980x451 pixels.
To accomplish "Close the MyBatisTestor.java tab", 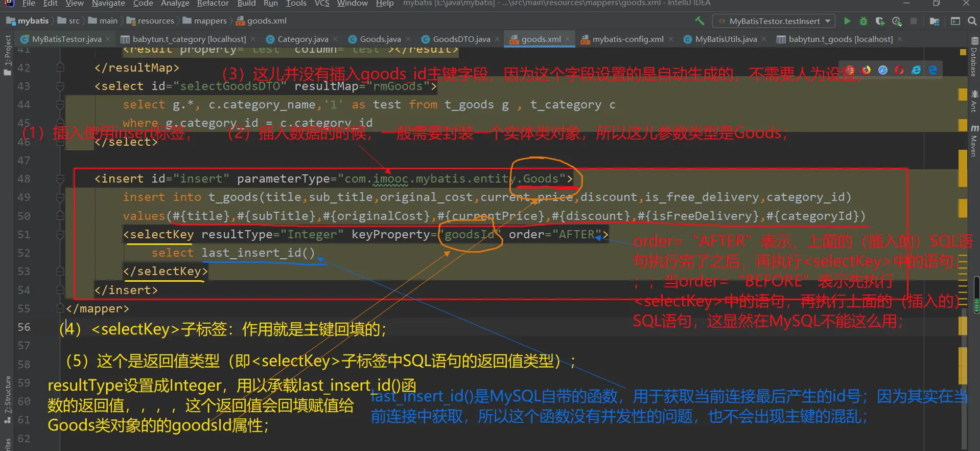I will [108, 39].
